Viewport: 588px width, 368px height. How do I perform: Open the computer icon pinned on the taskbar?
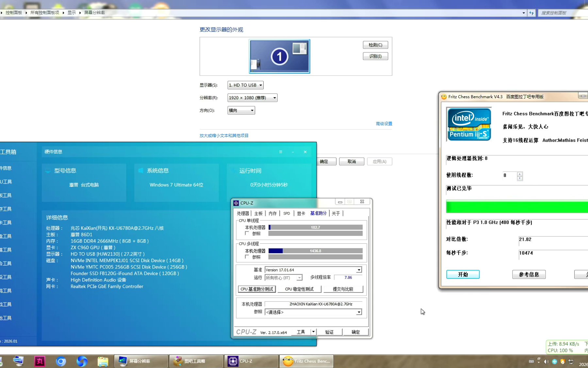[x=18, y=361]
